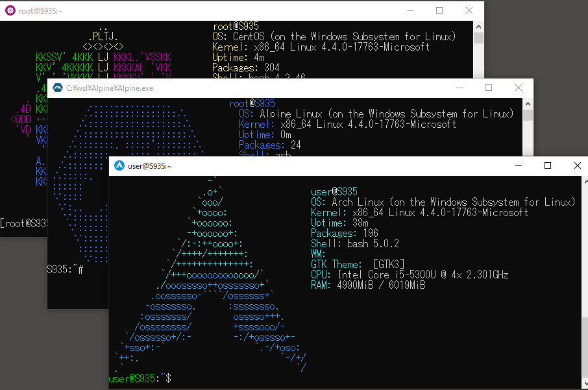
Task: Close the CentOS root@S935 window
Action: pyautogui.click(x=469, y=10)
